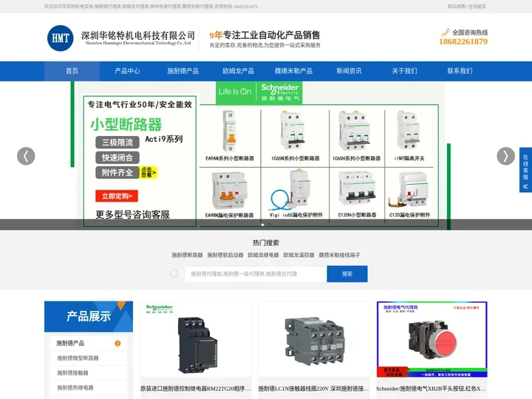Click the hotline number 18682261879

pyautogui.click(x=463, y=41)
